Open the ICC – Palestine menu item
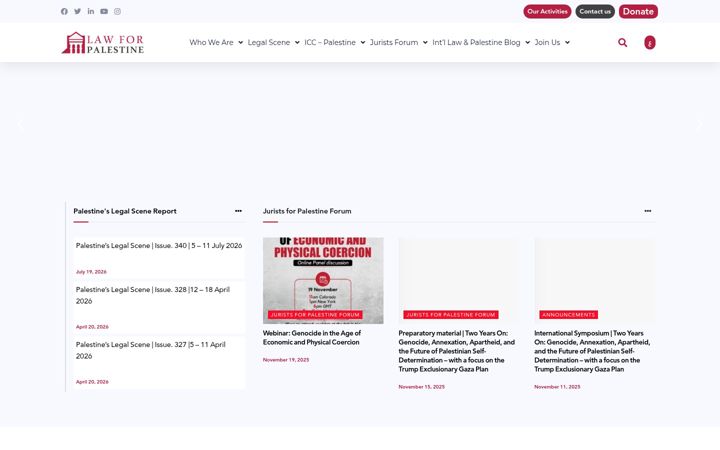This screenshot has height=450, width=720. click(330, 42)
